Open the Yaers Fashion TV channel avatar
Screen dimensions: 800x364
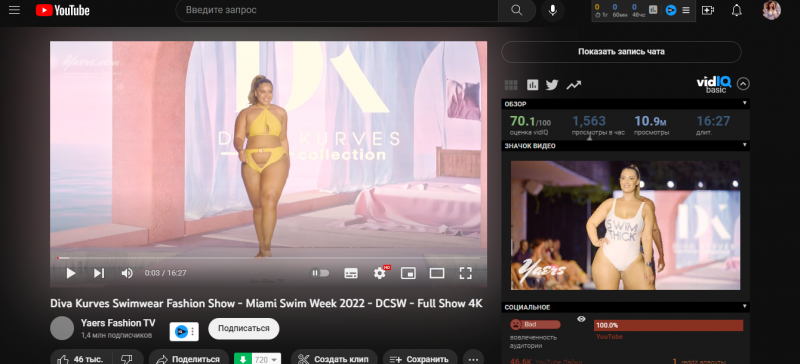(62, 328)
